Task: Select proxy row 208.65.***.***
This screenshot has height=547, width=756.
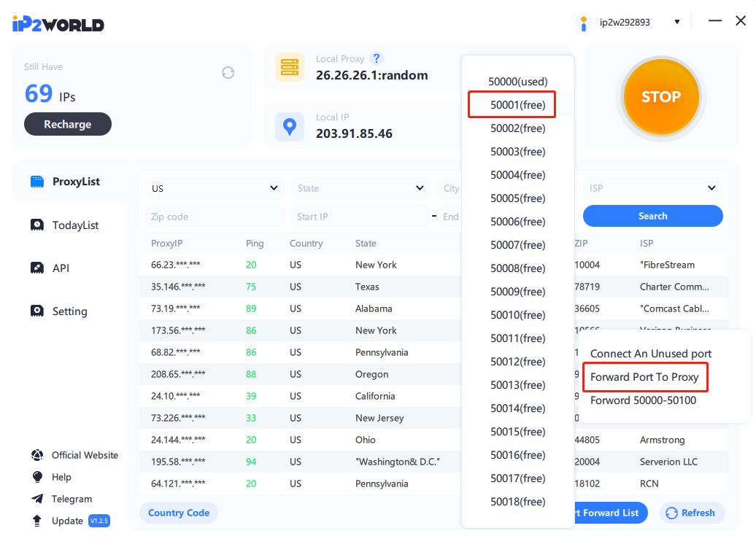Action: point(301,374)
